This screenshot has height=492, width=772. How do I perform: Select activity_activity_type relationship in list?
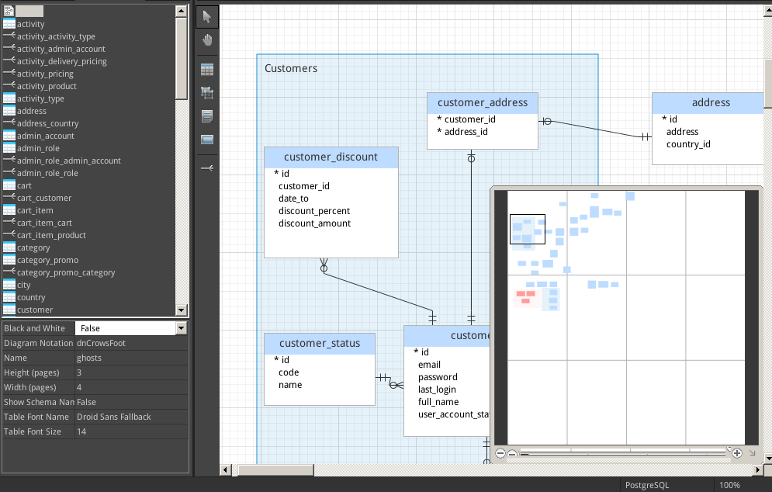[x=56, y=36]
